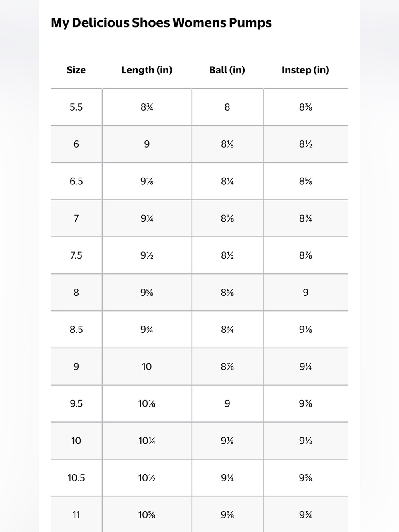
Task: Select the My Delicious Shoes Womens Pumps heading
Action: pyautogui.click(x=161, y=23)
